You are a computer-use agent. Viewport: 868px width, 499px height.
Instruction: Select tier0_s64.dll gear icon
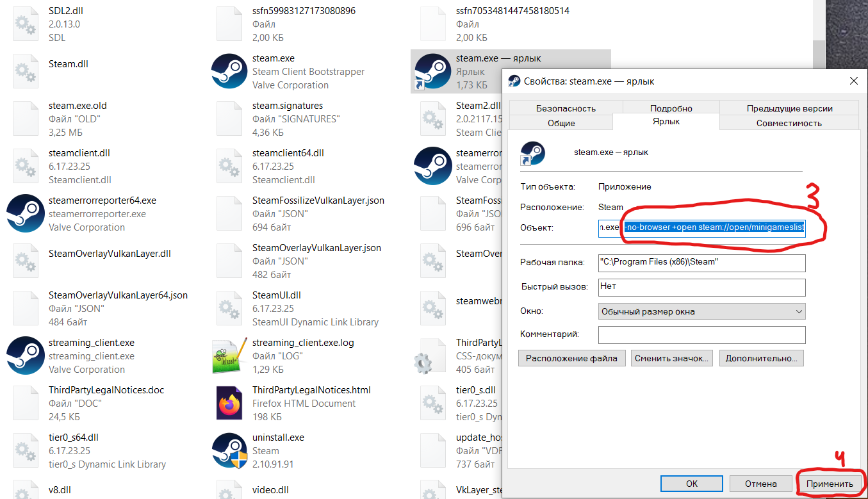point(26,450)
